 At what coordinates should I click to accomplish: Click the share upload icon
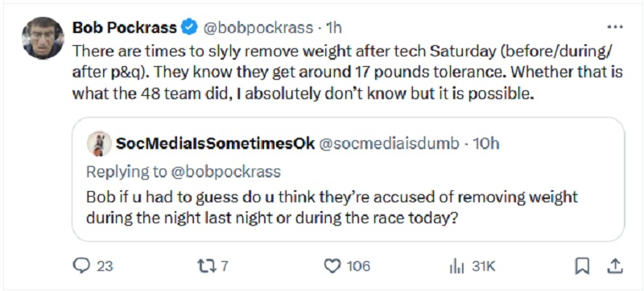click(x=617, y=267)
